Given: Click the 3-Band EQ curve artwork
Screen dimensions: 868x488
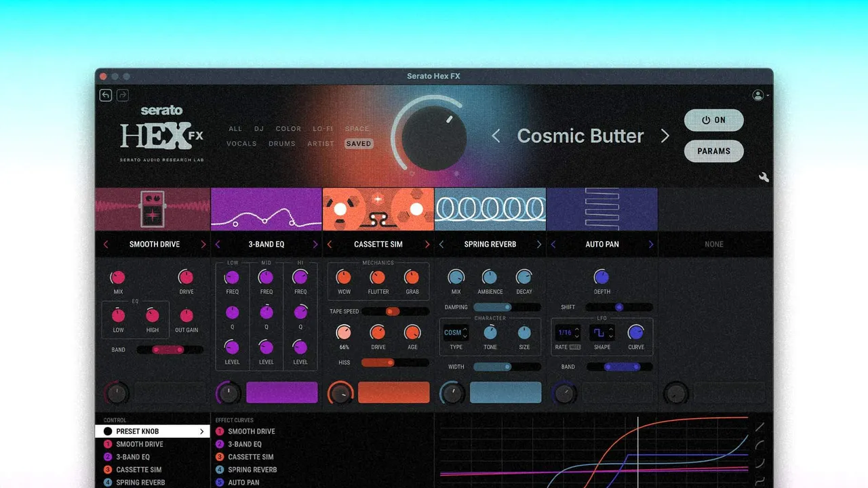Looking at the screenshot, I should coord(267,209).
